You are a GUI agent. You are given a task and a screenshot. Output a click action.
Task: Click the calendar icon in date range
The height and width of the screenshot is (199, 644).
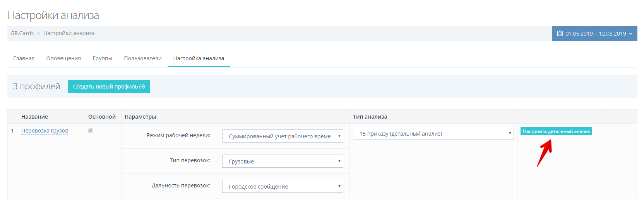point(560,34)
